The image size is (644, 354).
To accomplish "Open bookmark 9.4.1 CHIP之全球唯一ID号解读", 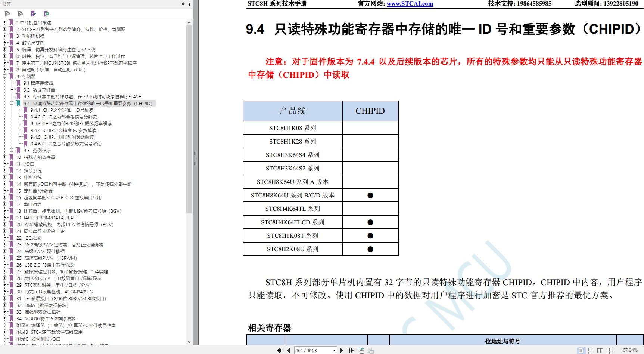I will pyautogui.click(x=62, y=110).
